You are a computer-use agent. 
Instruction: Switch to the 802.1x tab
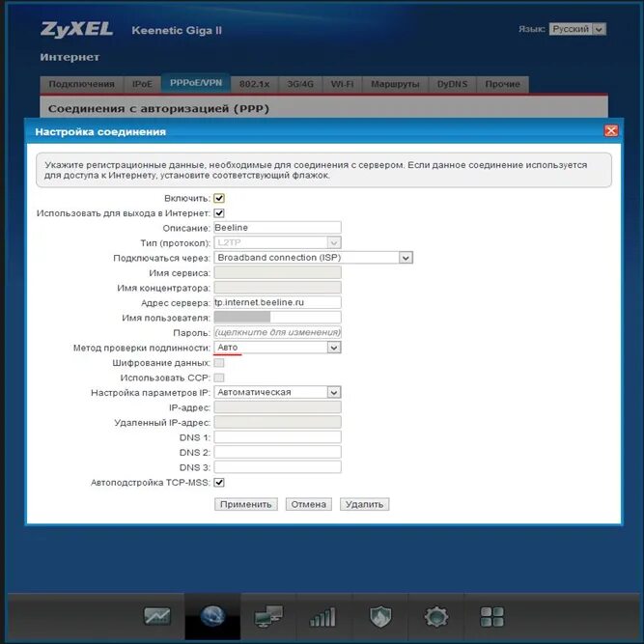[254, 84]
